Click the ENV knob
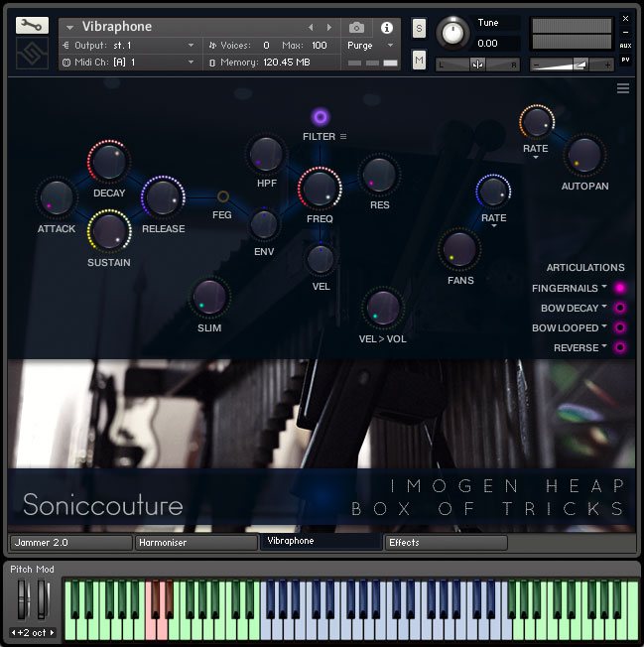This screenshot has width=644, height=647. click(264, 225)
